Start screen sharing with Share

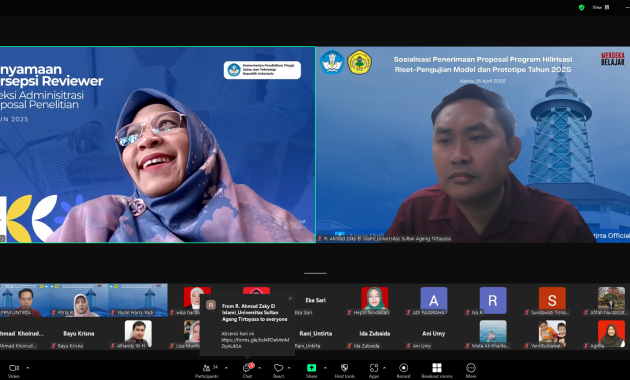[311, 370]
